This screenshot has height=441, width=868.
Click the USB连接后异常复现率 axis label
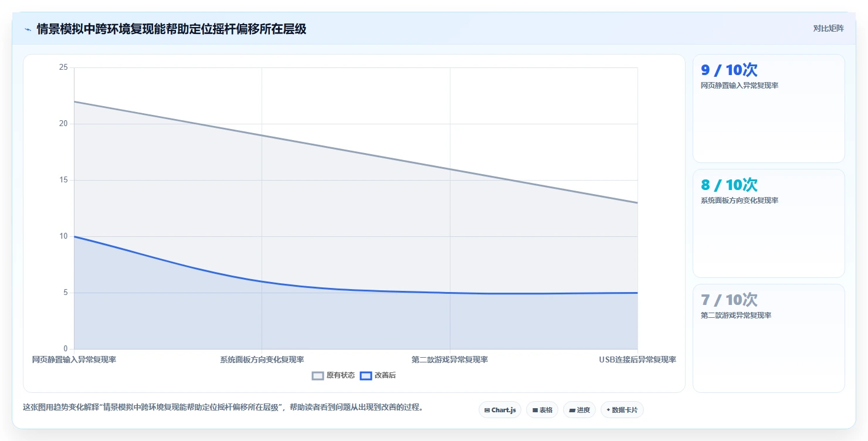(x=638, y=359)
